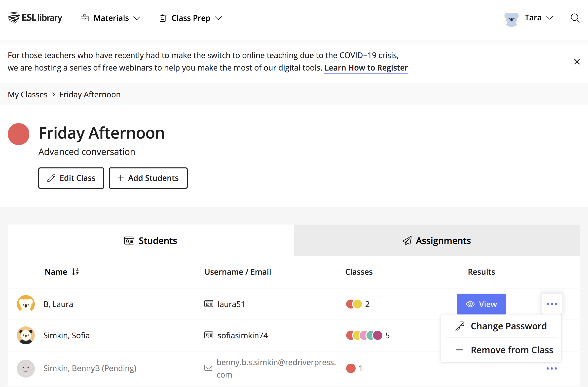The height and width of the screenshot is (387, 588).
Task: Click Tara's koala avatar
Action: (511, 18)
